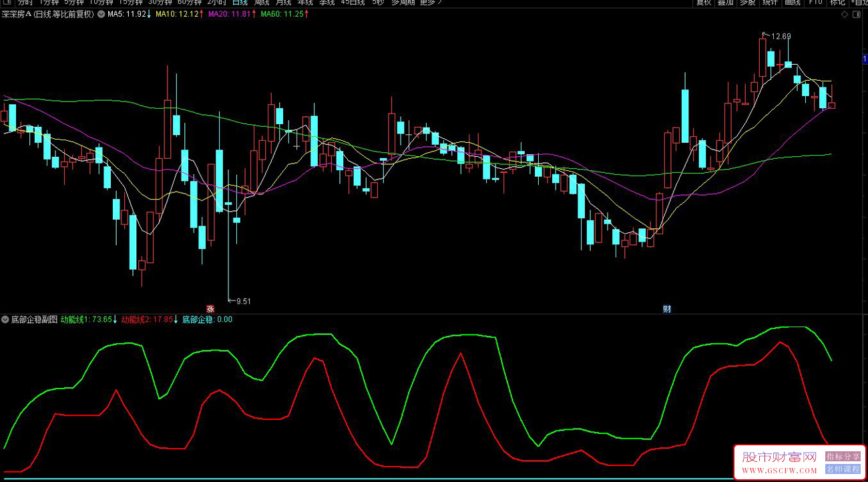The width and height of the screenshot is (868, 482).
Task: Click the blue 财 marker on the timeline
Action: (x=666, y=308)
